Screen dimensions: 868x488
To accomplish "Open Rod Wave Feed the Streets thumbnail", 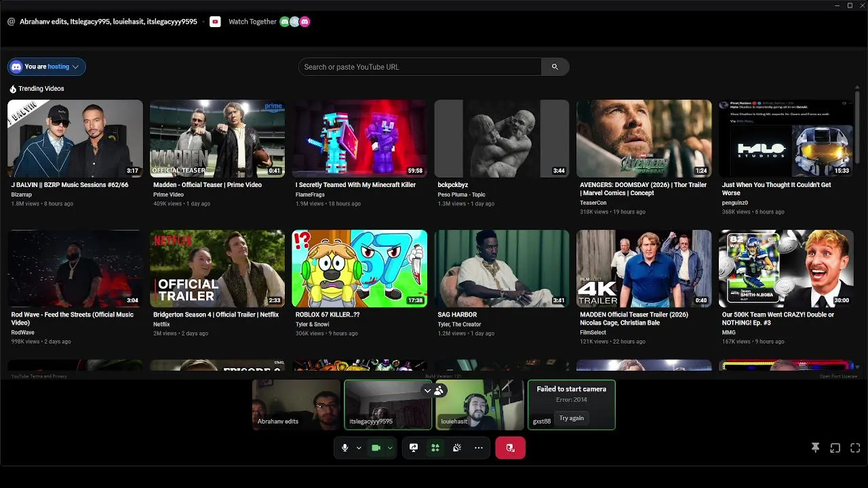I will [75, 268].
